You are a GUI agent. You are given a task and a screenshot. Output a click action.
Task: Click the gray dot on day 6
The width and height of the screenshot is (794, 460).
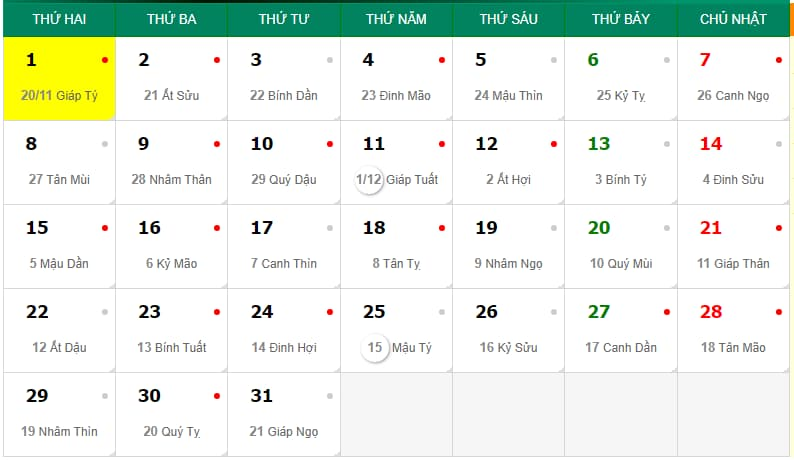666,60
